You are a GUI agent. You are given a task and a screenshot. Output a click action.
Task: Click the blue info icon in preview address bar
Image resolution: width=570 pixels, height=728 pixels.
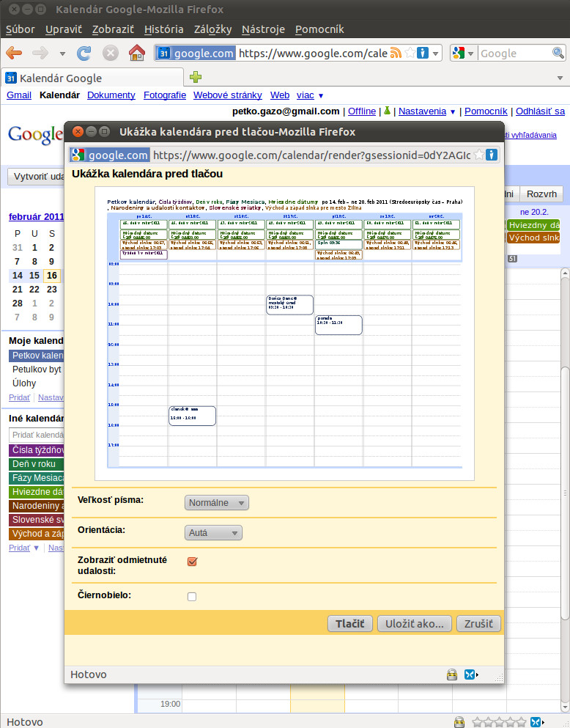[x=492, y=155]
